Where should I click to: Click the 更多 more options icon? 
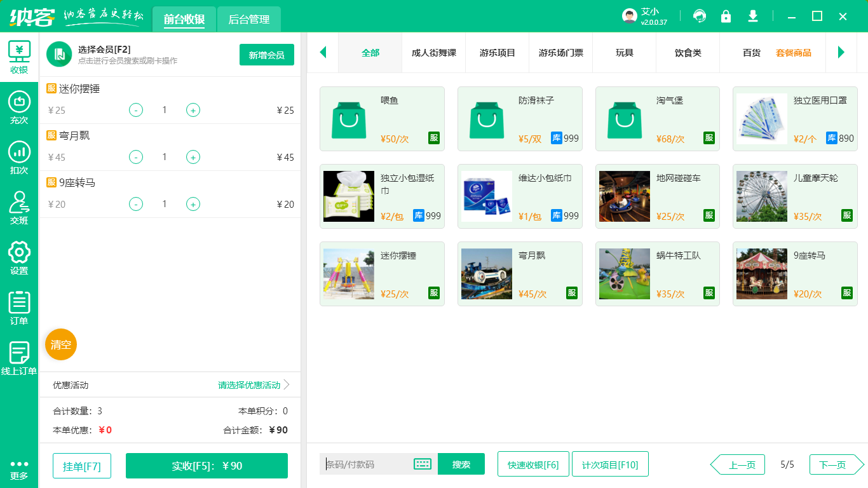[19, 468]
